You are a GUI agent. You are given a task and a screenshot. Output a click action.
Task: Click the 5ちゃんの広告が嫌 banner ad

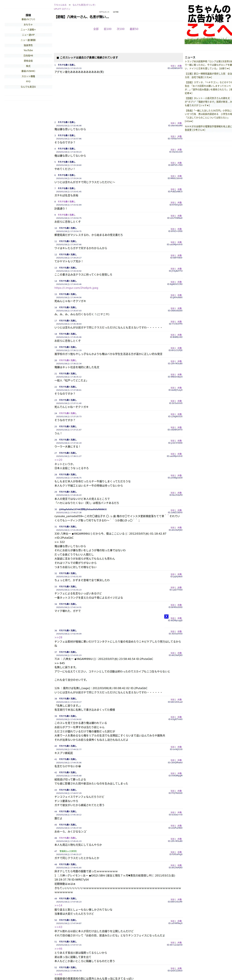pos(208,24)
